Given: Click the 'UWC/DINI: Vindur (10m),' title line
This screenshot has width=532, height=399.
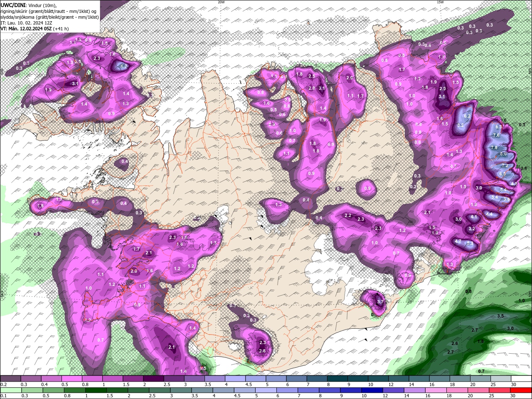Looking at the screenshot, I should click(x=28, y=5).
